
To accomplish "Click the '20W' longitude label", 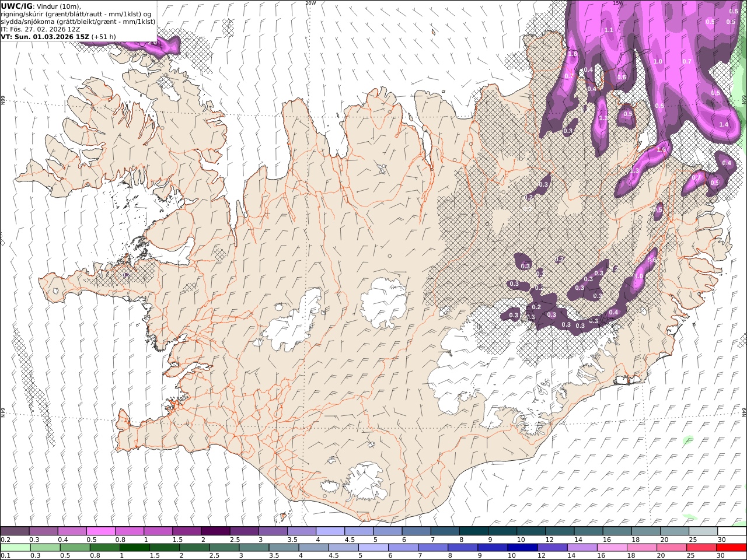I will [311, 3].
